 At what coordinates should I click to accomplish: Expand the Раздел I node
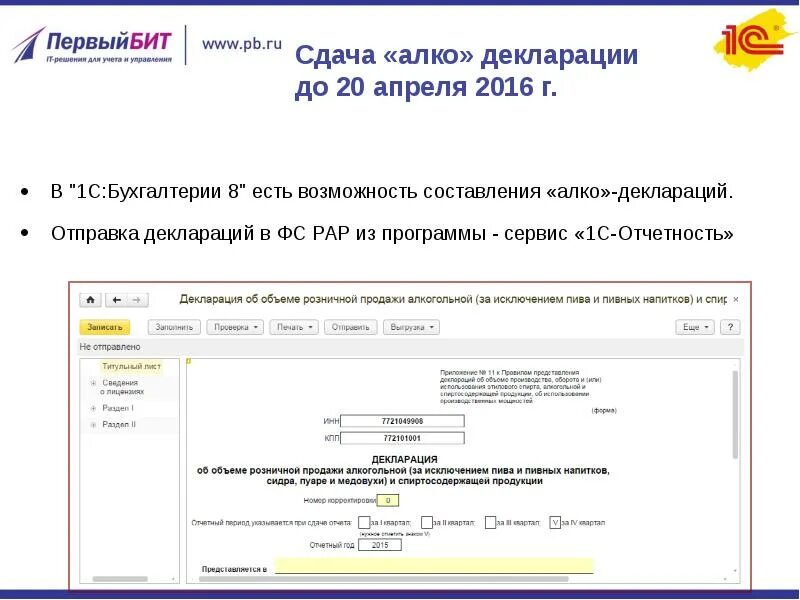click(93, 408)
